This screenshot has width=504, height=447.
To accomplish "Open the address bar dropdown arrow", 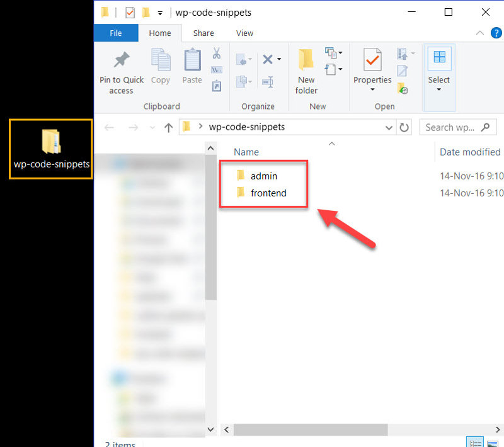I will (x=389, y=127).
